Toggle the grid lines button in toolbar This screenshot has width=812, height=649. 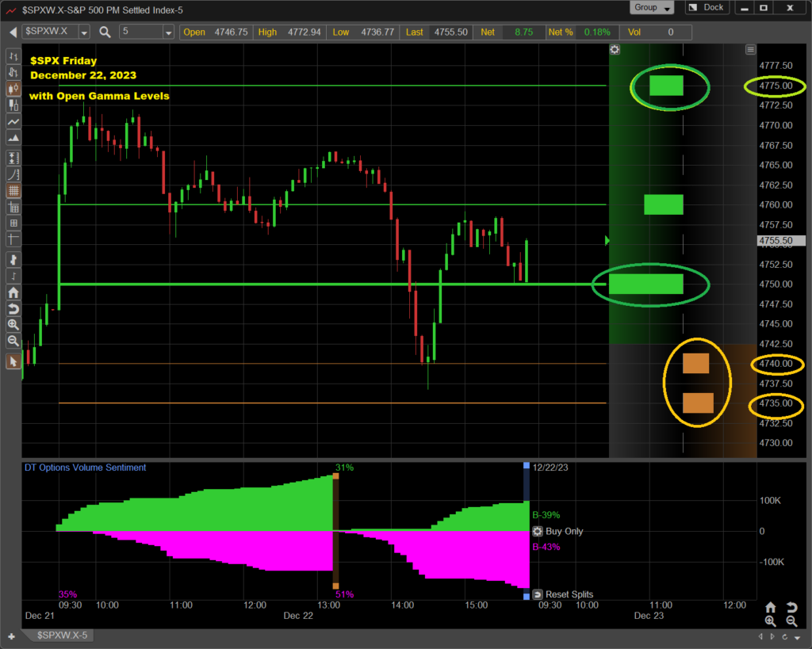coord(13,190)
